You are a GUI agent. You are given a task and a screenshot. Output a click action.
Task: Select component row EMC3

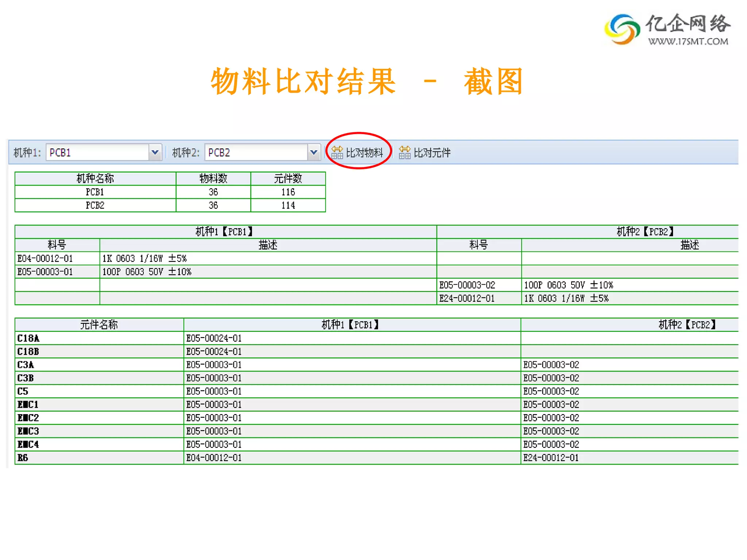tap(377, 431)
